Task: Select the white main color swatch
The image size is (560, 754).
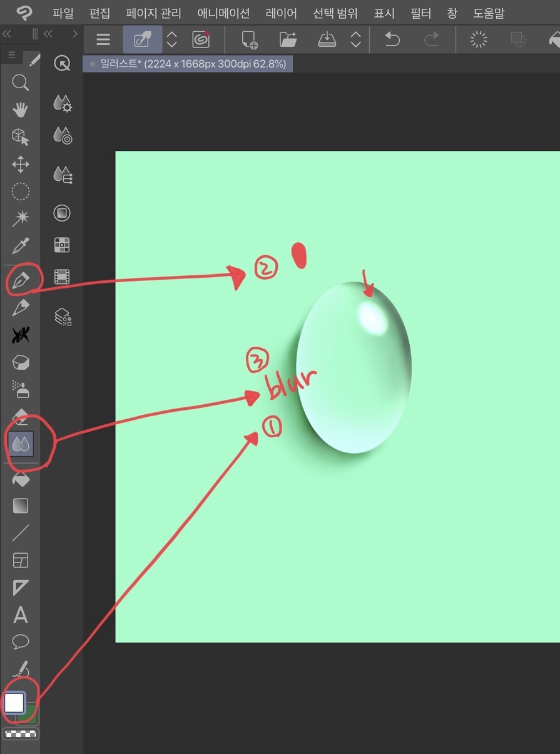Action: point(14,703)
